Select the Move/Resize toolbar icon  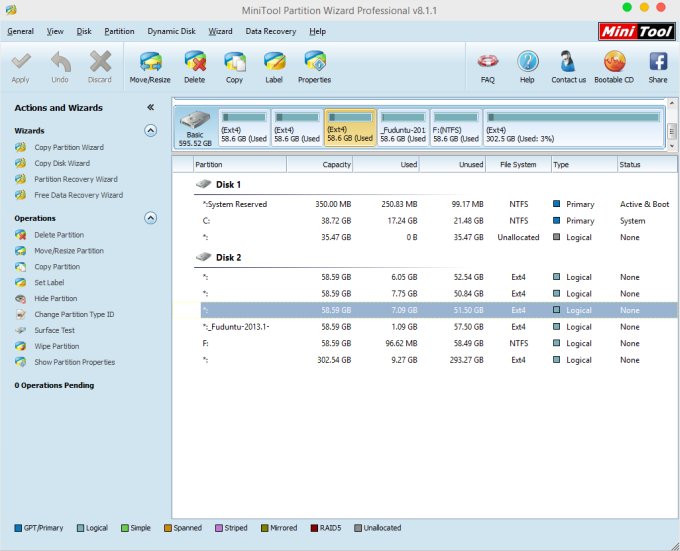pos(150,62)
